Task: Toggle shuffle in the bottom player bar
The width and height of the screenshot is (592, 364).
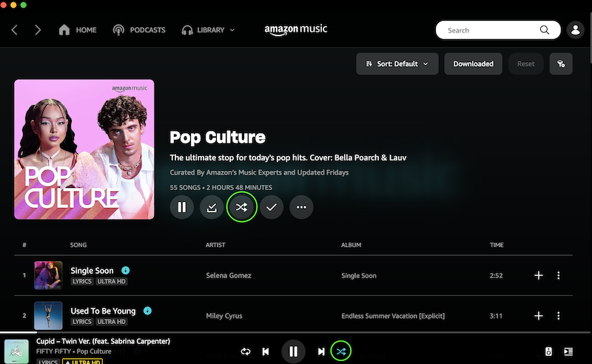Action: click(x=341, y=351)
